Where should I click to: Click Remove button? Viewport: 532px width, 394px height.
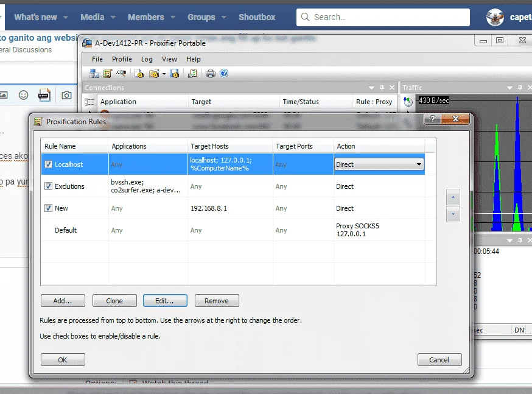217,301
